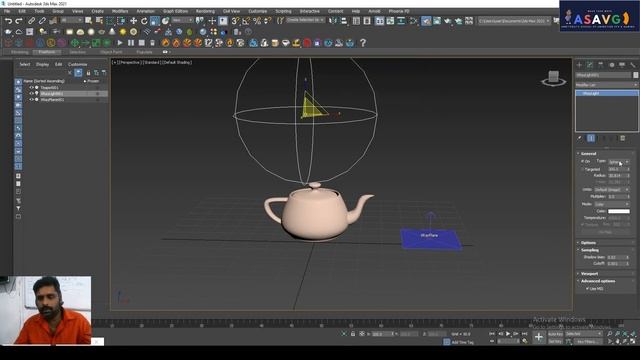Click the Multiplier value field
The width and height of the screenshot is (640, 360).
[x=617, y=197]
